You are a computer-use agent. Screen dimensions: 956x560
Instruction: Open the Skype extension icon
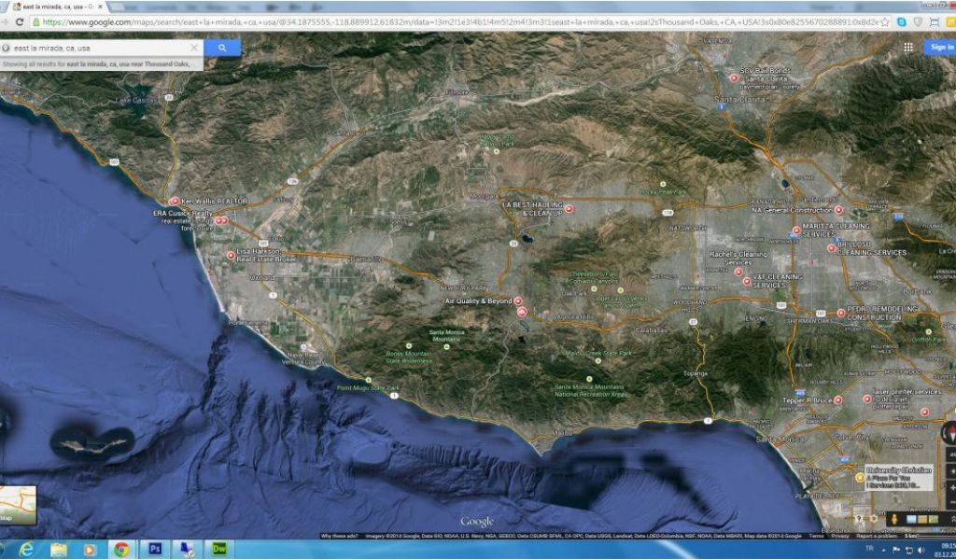[901, 22]
